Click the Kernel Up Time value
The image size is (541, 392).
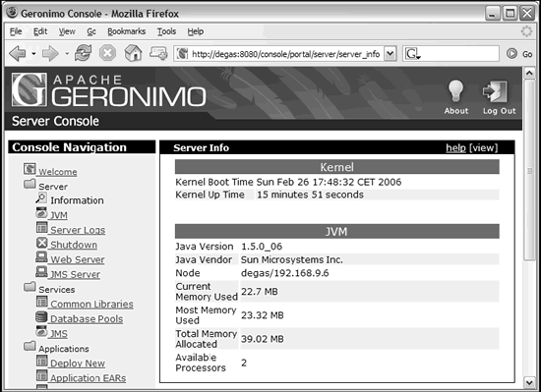pos(310,195)
